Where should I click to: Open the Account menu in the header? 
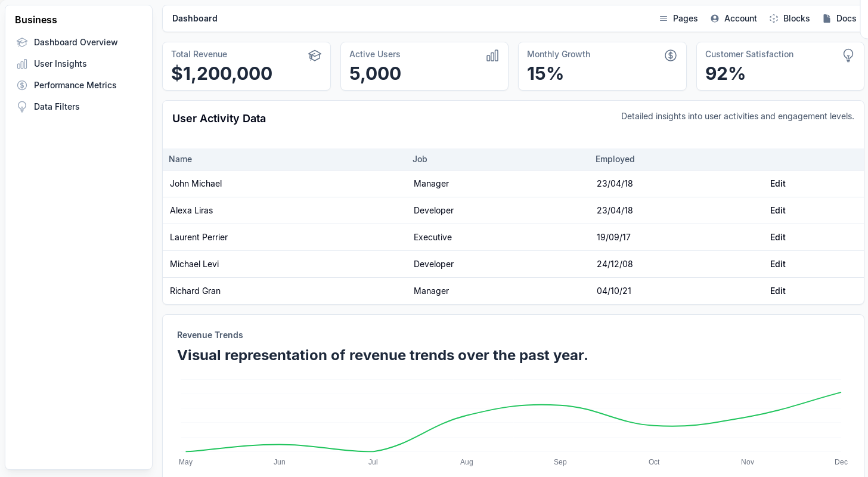pyautogui.click(x=734, y=18)
